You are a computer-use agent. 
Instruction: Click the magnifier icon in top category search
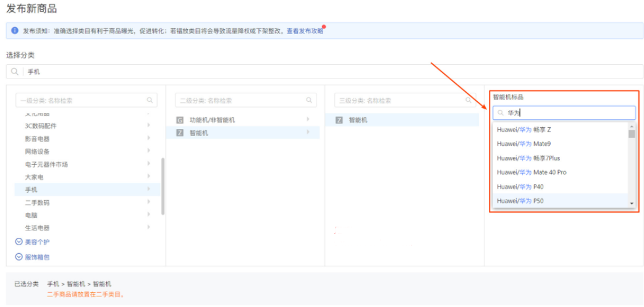pyautogui.click(x=14, y=72)
